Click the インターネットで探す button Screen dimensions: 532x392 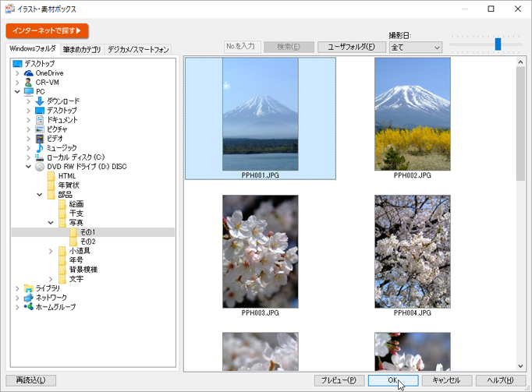pyautogui.click(x=48, y=31)
